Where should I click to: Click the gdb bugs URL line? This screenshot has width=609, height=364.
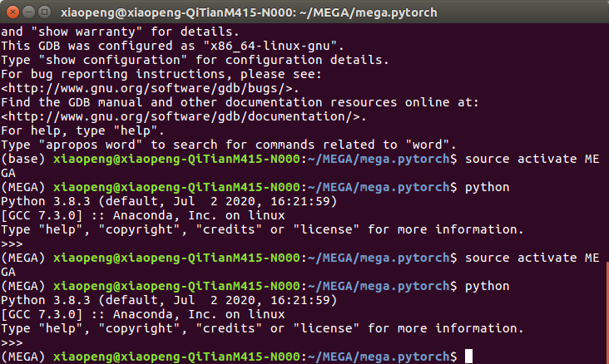point(150,88)
